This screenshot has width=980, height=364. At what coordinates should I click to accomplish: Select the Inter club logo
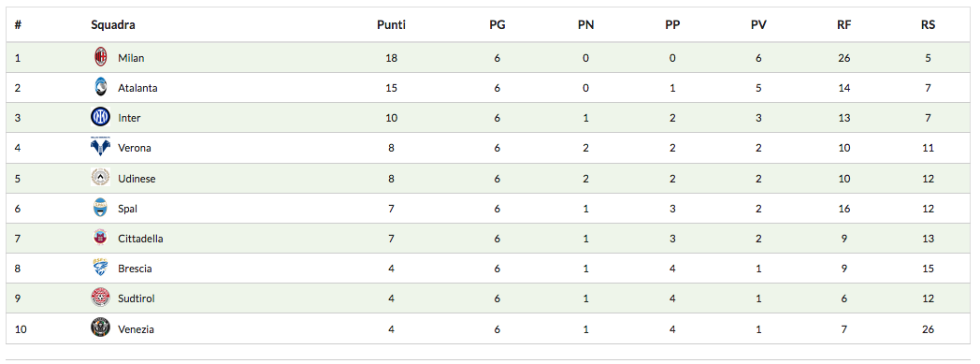click(x=100, y=117)
